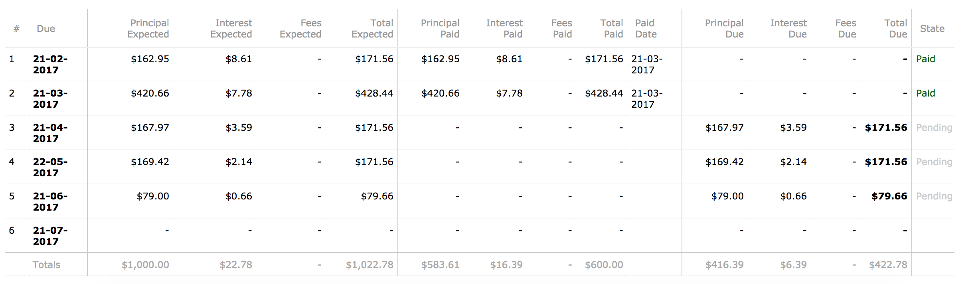Select due date 21-04-2017 in row 3
This screenshot has height=284, width=980.
point(50,133)
